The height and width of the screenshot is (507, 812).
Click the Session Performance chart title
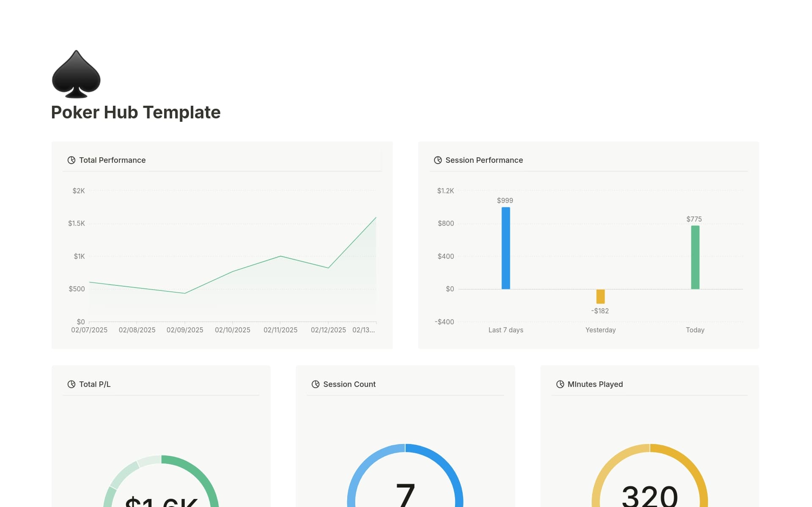click(x=484, y=160)
